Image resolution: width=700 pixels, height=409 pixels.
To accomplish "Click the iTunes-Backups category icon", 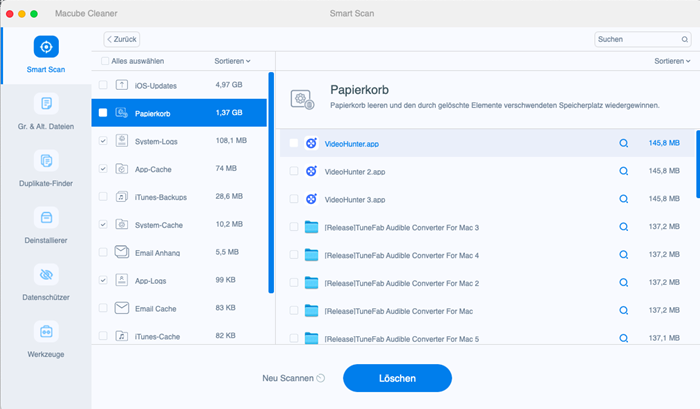I will point(122,196).
